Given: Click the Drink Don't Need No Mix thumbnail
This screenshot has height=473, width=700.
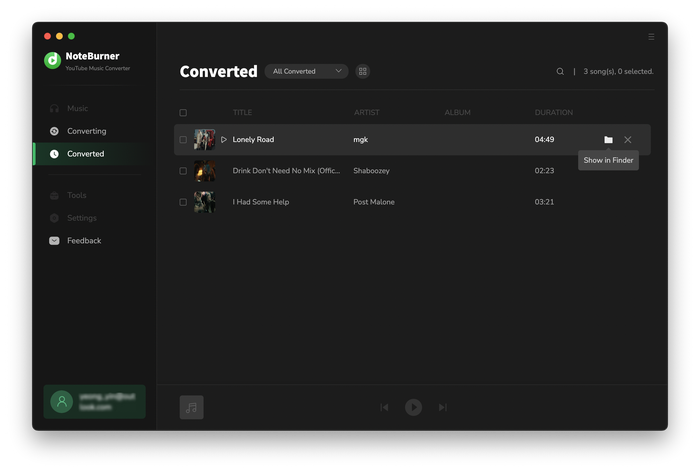Looking at the screenshot, I should (x=204, y=171).
